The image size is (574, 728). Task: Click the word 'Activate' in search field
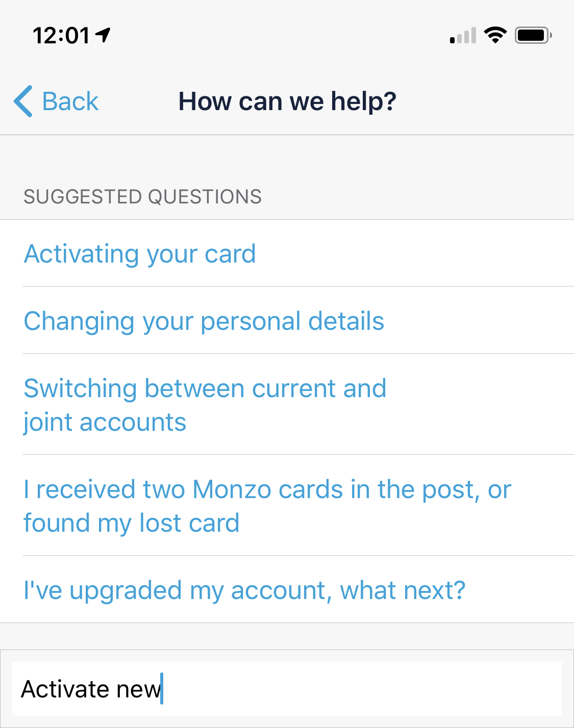tap(65, 689)
